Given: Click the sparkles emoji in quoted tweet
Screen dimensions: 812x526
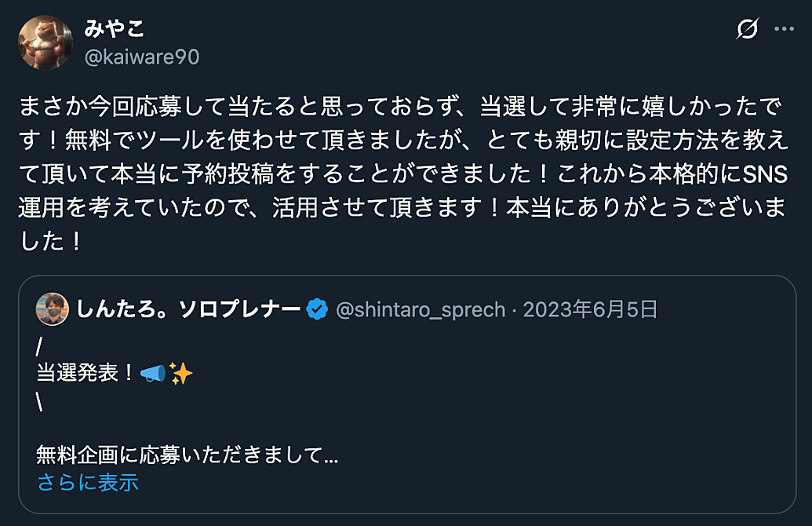Looking at the screenshot, I should (x=180, y=374).
